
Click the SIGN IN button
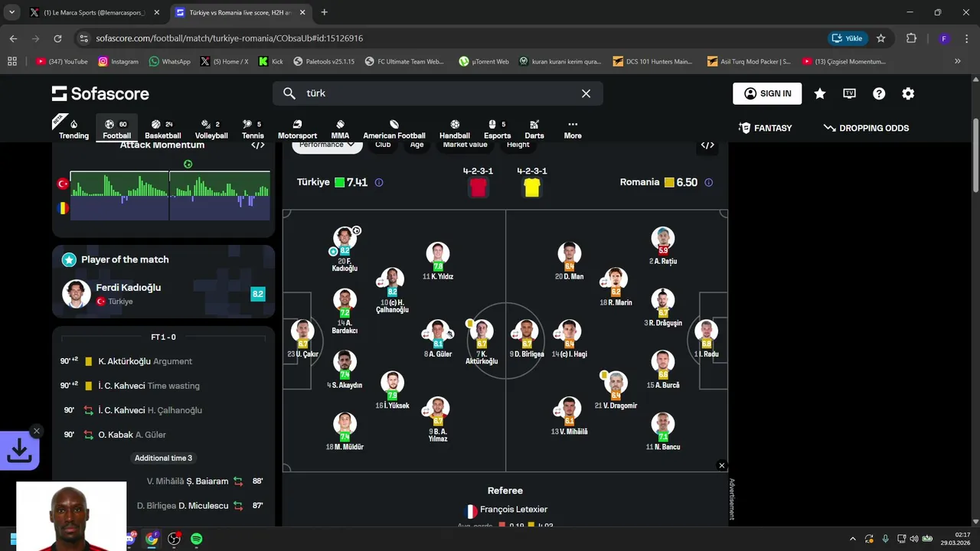click(x=767, y=93)
